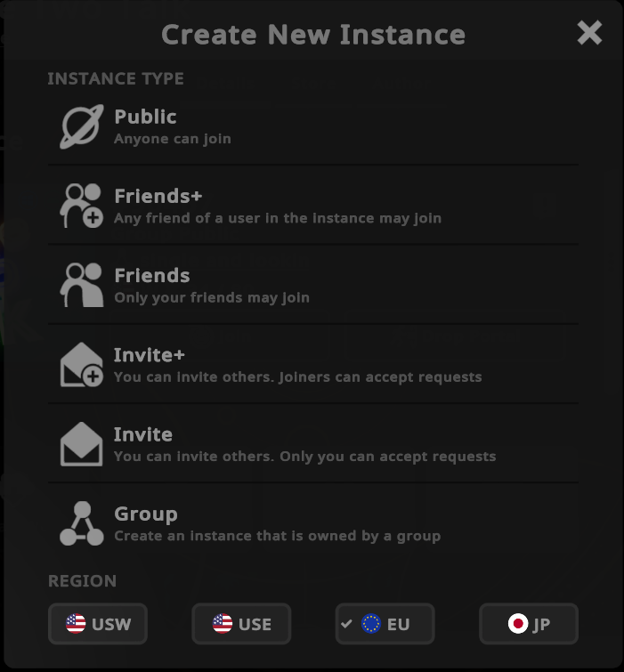Pick the Invite+ instance type label
624x672 pixels.
coord(149,354)
